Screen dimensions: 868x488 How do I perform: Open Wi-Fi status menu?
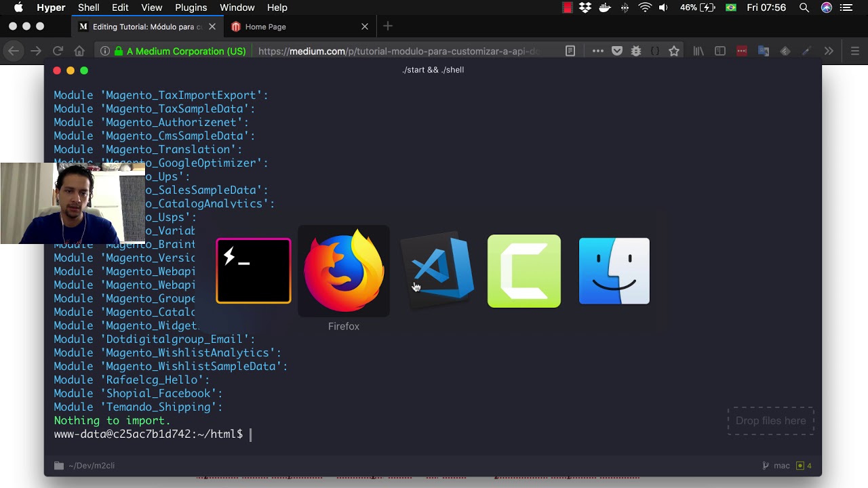click(645, 7)
